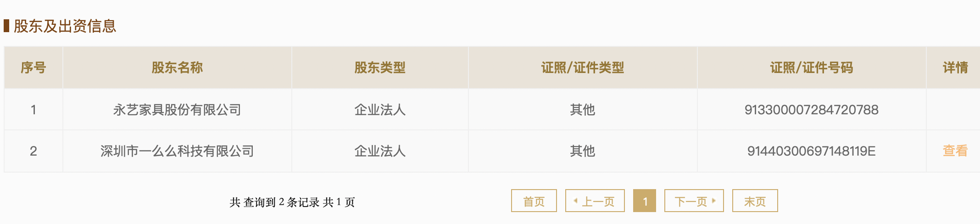Select shareholder 永艺家具股份有限公司

click(x=177, y=110)
